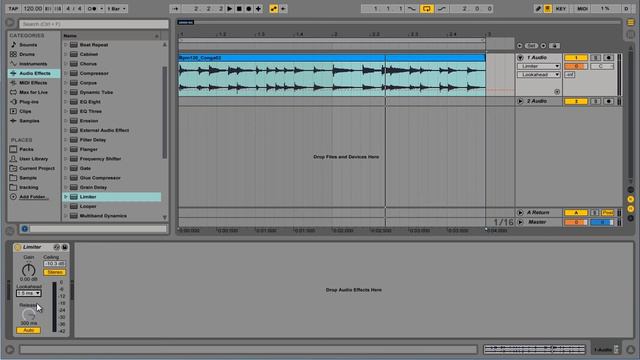This screenshot has width=640, height=360.
Task: Open the Lookahead parameter chooser dropdown
Action: [x=538, y=75]
